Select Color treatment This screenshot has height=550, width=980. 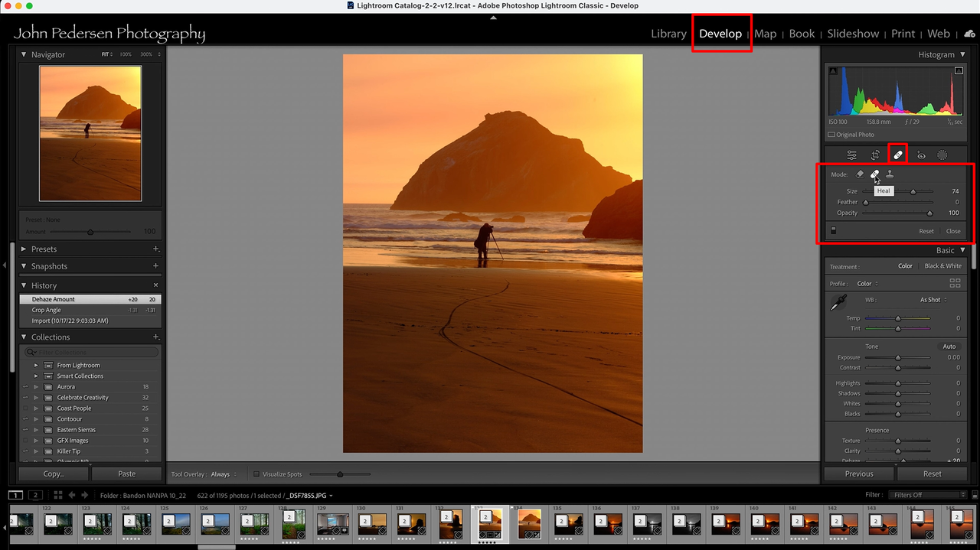[905, 266]
